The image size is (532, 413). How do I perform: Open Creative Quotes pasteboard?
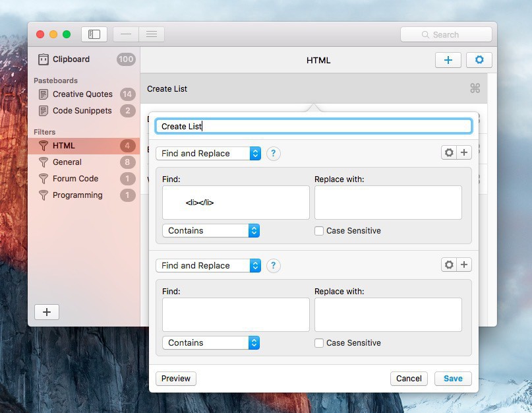[x=82, y=94]
